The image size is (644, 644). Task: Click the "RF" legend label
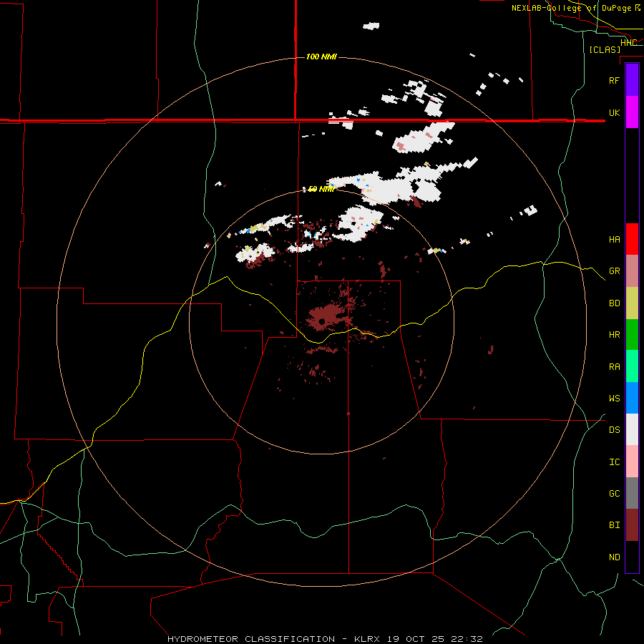[x=614, y=80]
